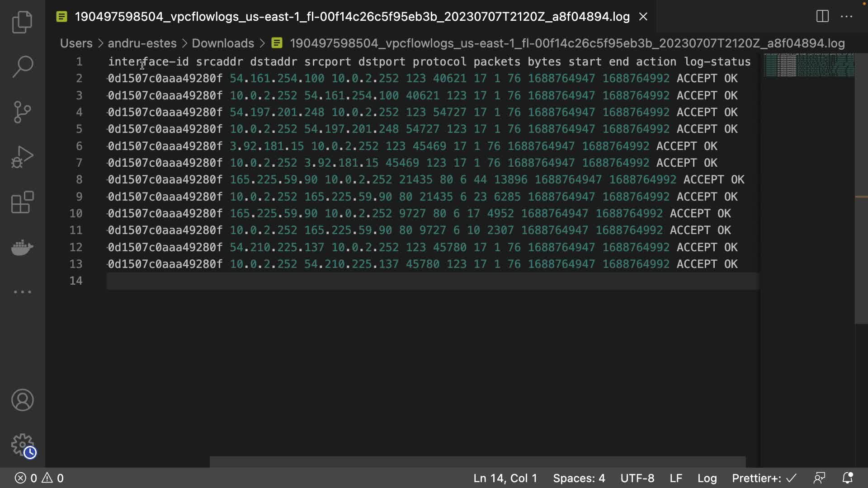Click the Downloads breadcrumb folder
The image size is (868, 488).
point(222,43)
